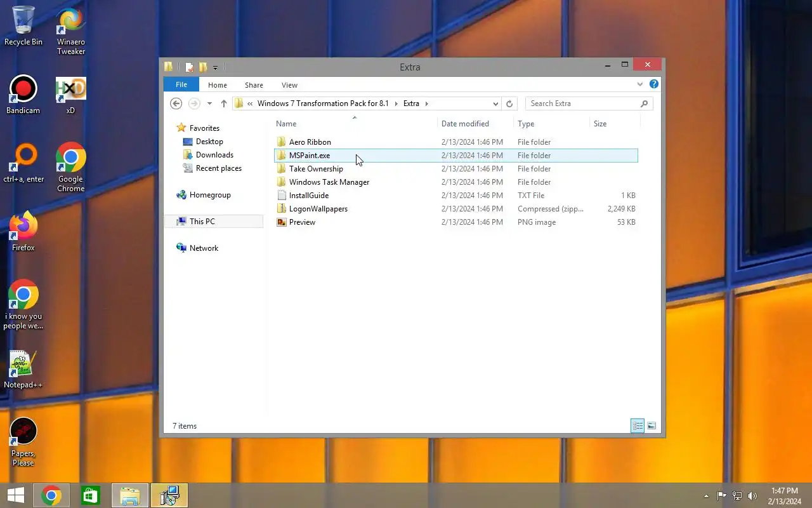The image size is (812, 508).
Task: Select the Google Chrome desktop shortcut
Action: pyautogui.click(x=71, y=168)
